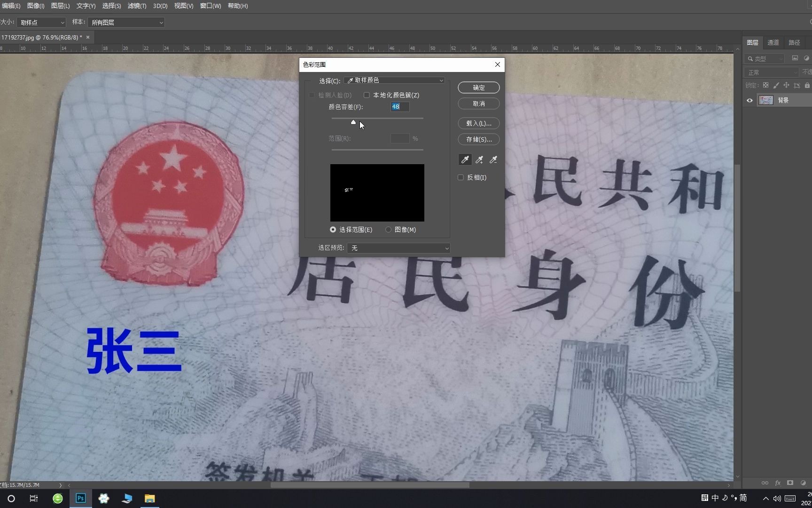Click the 中 Chinese mode indicator
812x508 pixels.
715,498
